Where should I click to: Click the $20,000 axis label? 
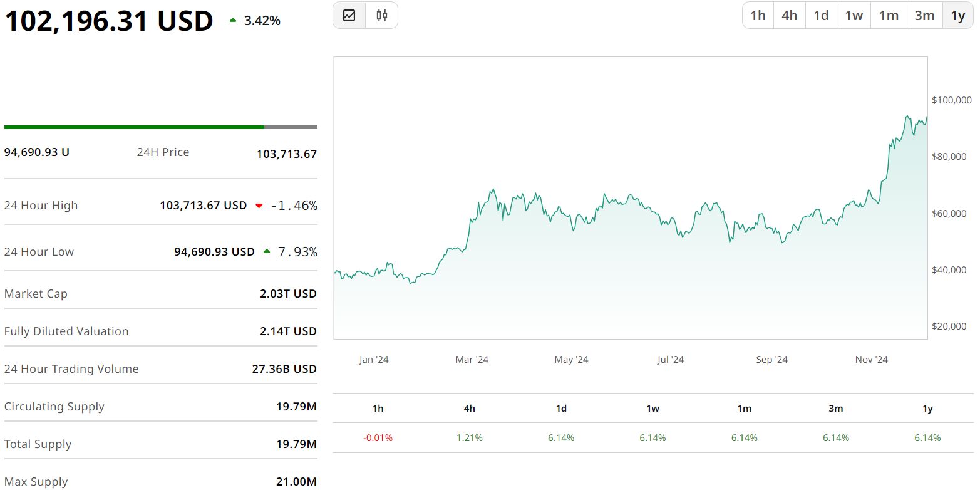pos(949,326)
